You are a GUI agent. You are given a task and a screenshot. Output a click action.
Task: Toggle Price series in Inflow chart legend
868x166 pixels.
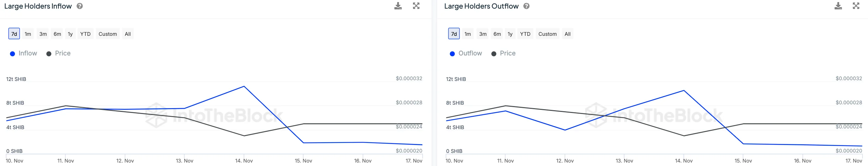tap(59, 53)
